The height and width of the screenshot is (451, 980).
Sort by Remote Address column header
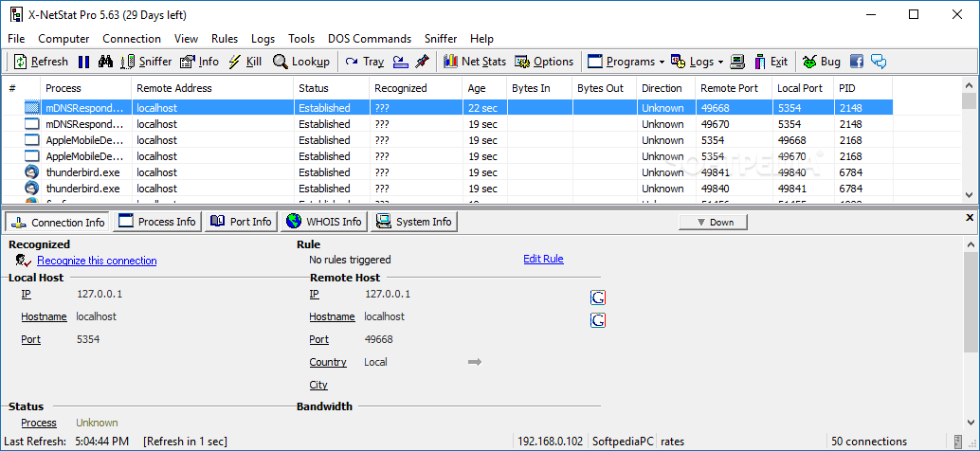click(x=212, y=88)
